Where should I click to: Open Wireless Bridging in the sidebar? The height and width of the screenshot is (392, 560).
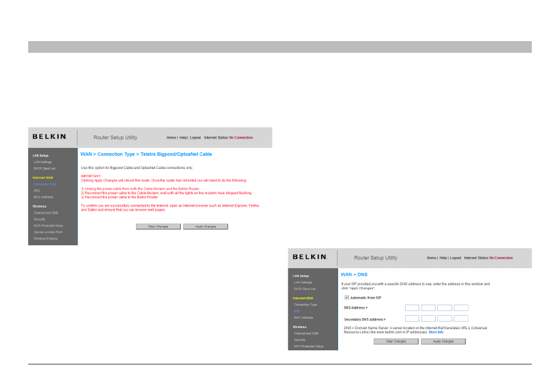(46, 238)
